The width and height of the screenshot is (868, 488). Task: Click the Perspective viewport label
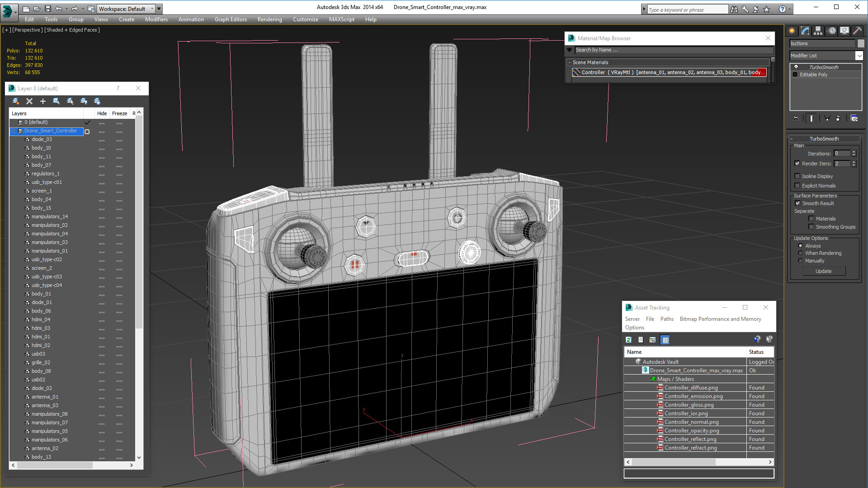28,30
